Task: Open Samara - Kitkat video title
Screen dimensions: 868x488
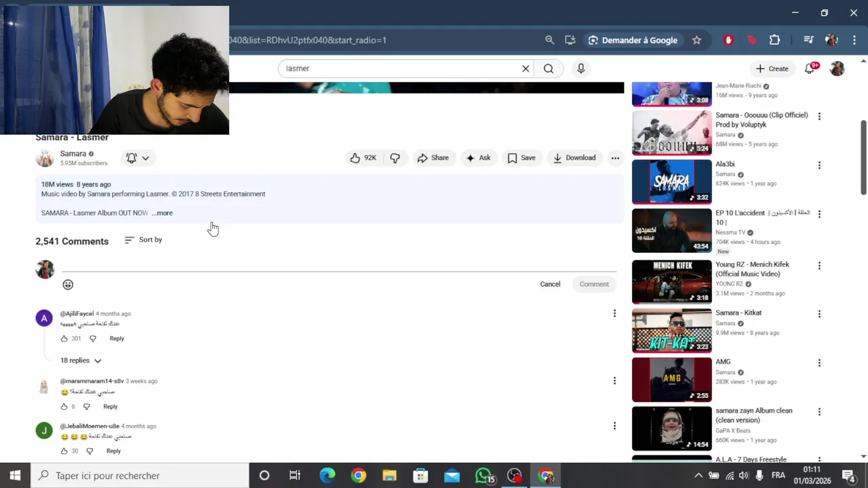Action: tap(738, 313)
